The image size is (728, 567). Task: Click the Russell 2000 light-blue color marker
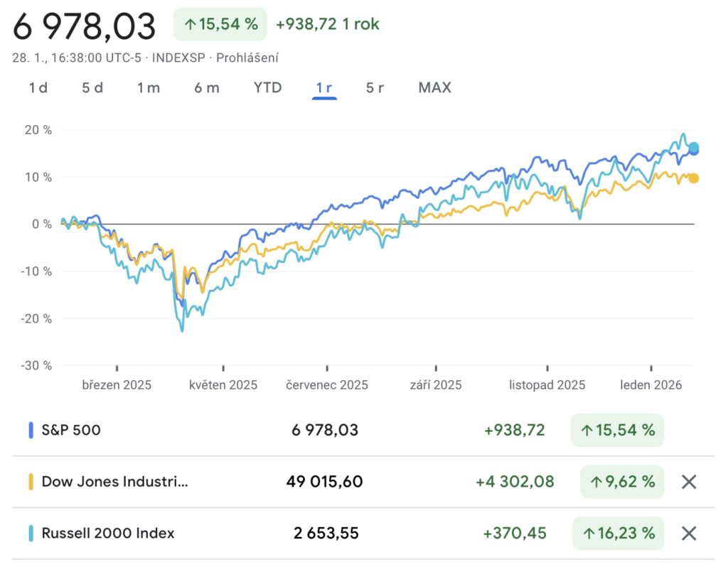point(31,533)
